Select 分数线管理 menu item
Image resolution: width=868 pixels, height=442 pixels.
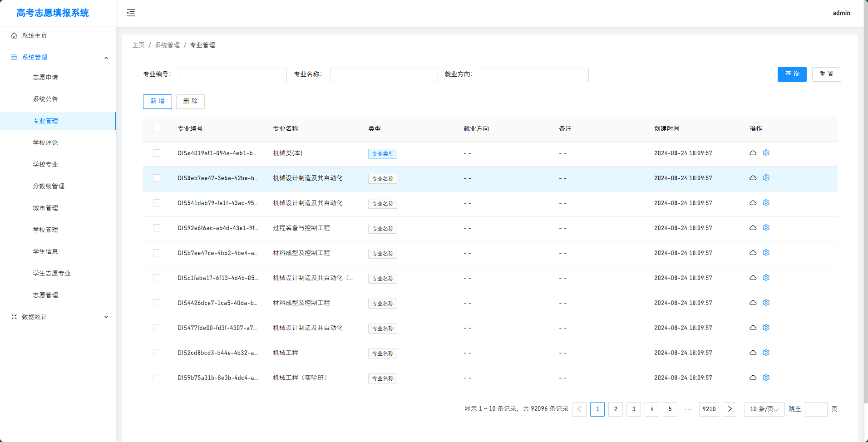click(x=49, y=186)
